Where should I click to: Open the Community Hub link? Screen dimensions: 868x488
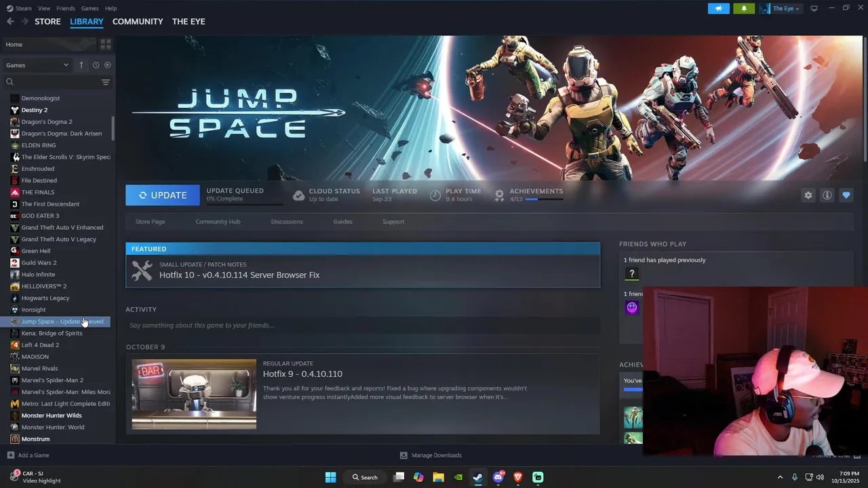[x=218, y=222]
